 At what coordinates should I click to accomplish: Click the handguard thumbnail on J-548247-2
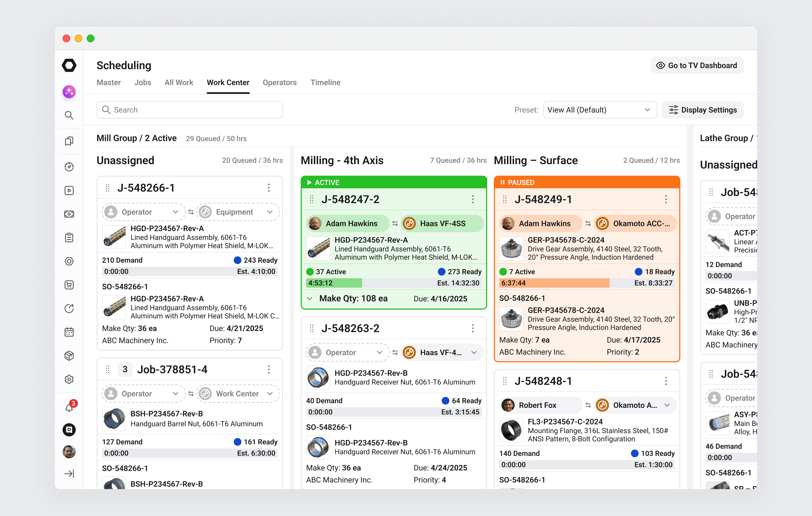pos(318,249)
